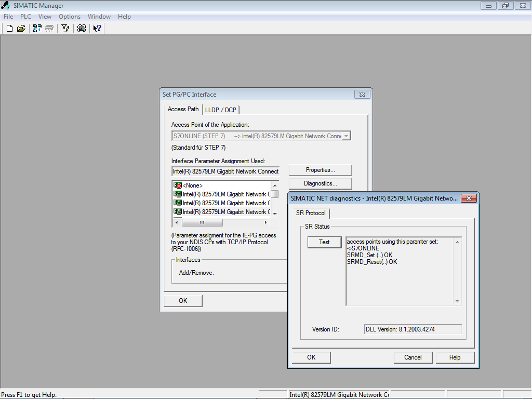Click the '(Standard für STEP 7)' label

[x=198, y=148]
